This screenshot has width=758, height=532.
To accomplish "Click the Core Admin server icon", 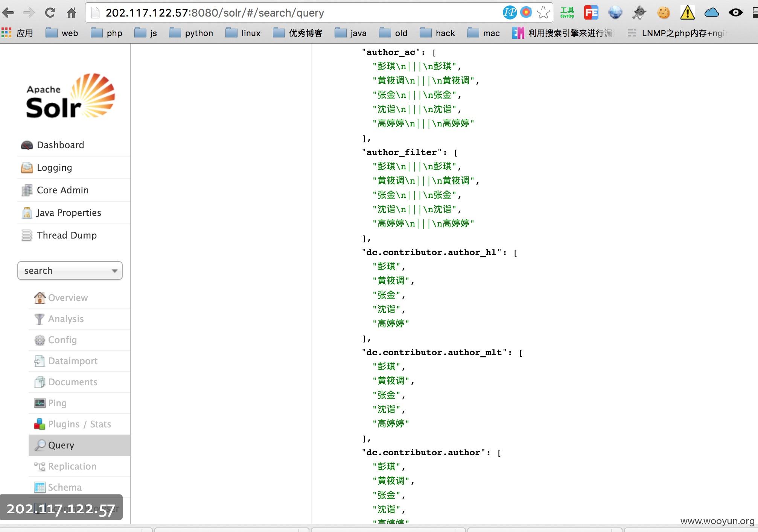I will [x=27, y=190].
